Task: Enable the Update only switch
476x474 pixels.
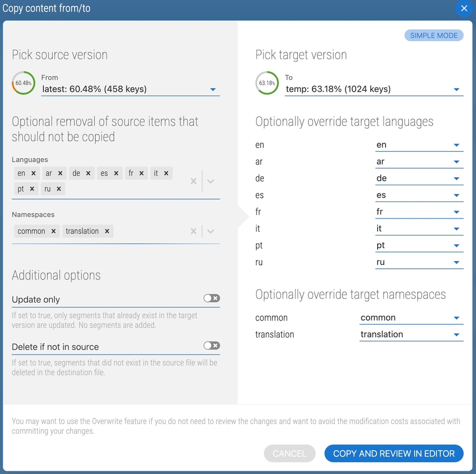Action: point(212,298)
